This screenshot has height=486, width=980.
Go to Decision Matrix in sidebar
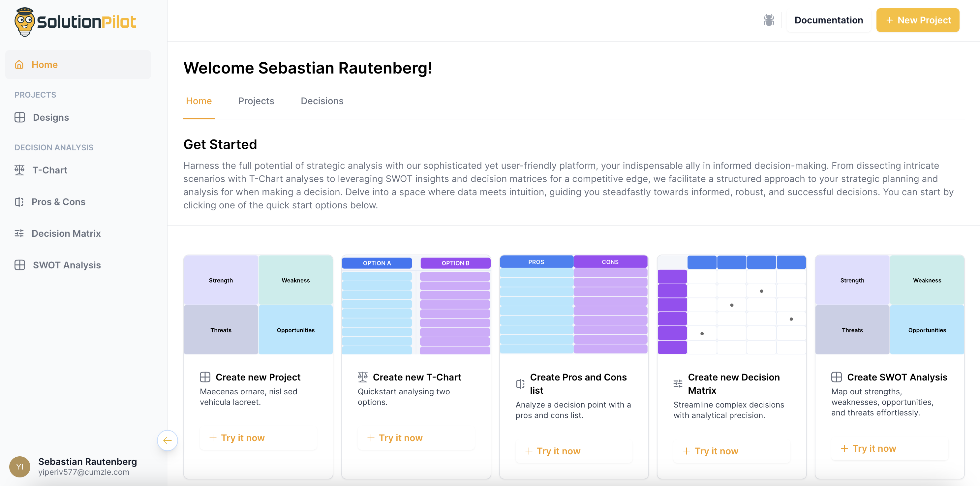click(x=66, y=233)
